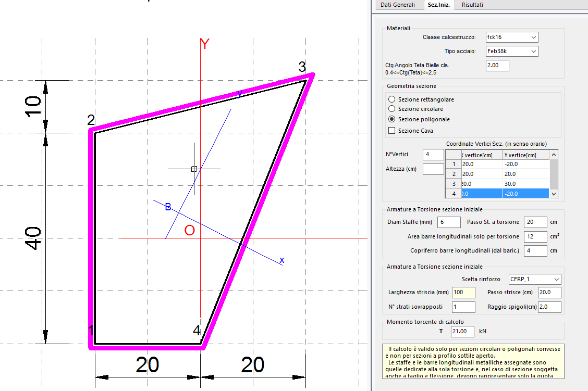Screen dimensions: 588x391
Task: Select vertex row header 2
Action: tap(454, 174)
